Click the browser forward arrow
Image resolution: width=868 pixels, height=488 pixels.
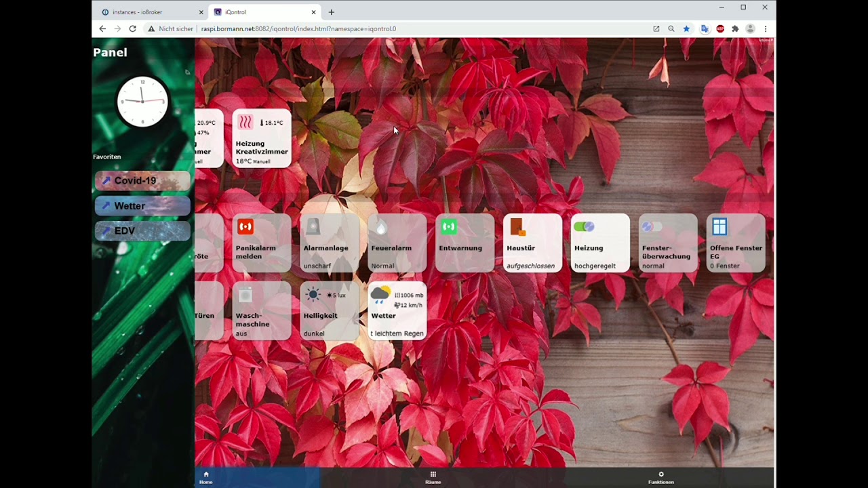click(x=117, y=29)
